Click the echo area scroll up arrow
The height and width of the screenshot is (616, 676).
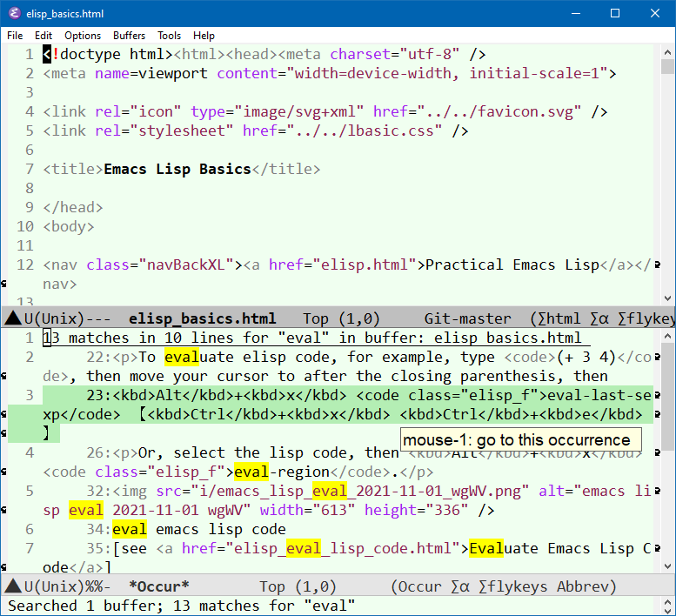click(x=668, y=602)
